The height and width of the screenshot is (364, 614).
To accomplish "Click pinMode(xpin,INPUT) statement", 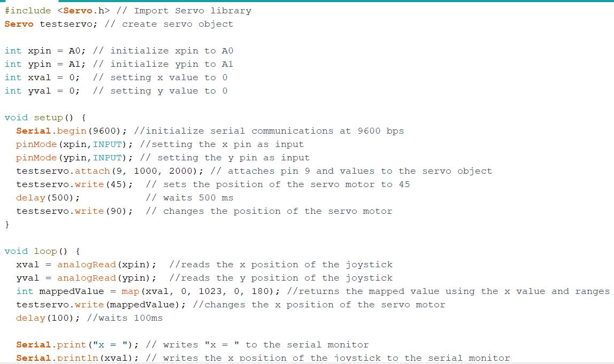I will click(x=74, y=144).
